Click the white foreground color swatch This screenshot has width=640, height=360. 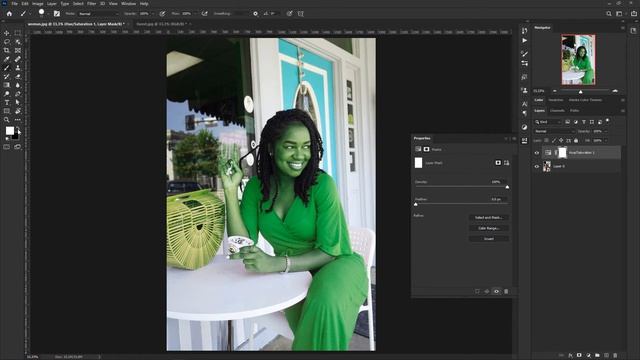[x=9, y=131]
